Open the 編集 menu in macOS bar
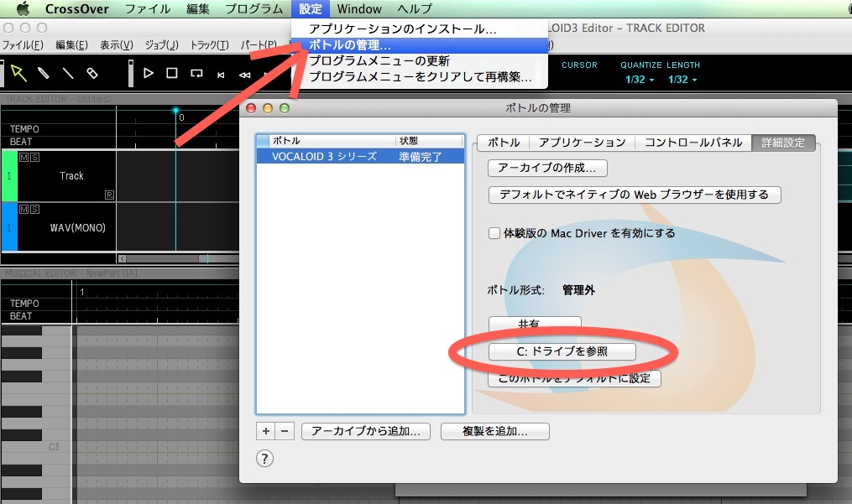Viewport: 852px width, 504px height. tap(198, 8)
